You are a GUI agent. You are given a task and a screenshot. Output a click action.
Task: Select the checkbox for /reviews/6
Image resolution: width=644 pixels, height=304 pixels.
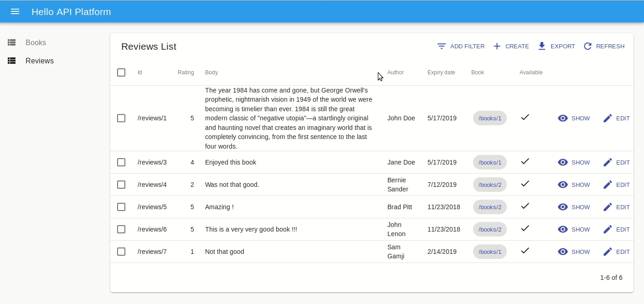click(121, 229)
